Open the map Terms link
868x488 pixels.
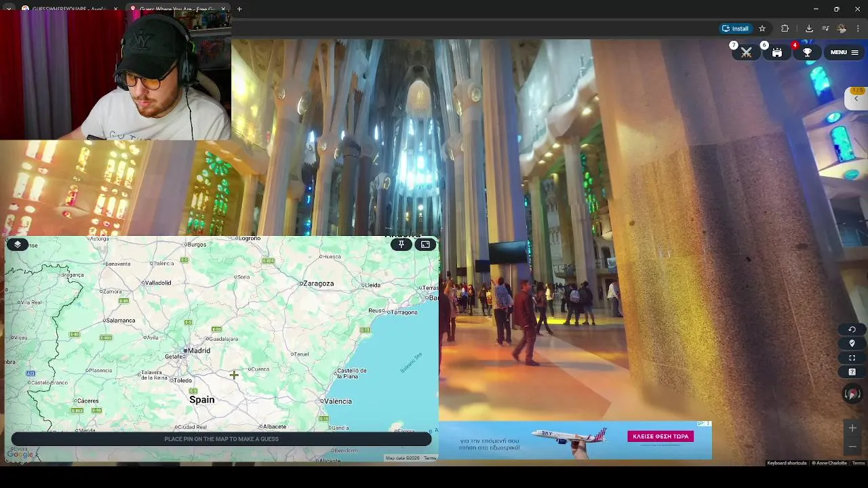430,458
